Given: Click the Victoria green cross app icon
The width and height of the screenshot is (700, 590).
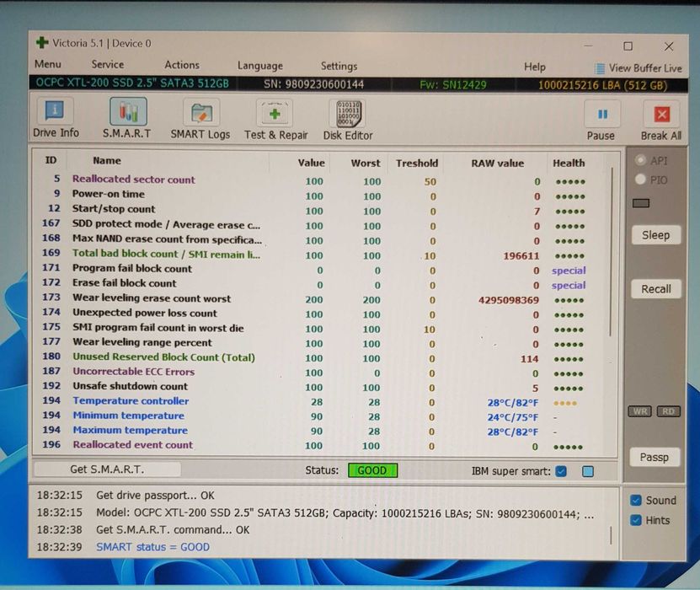Looking at the screenshot, I should pos(42,43).
